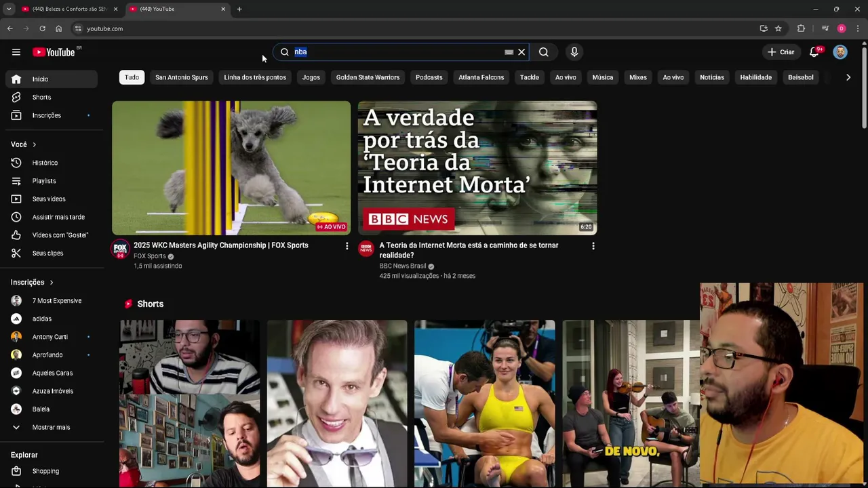Select the Linha dos três pontos chip
This screenshot has height=488, width=868.
tap(255, 77)
